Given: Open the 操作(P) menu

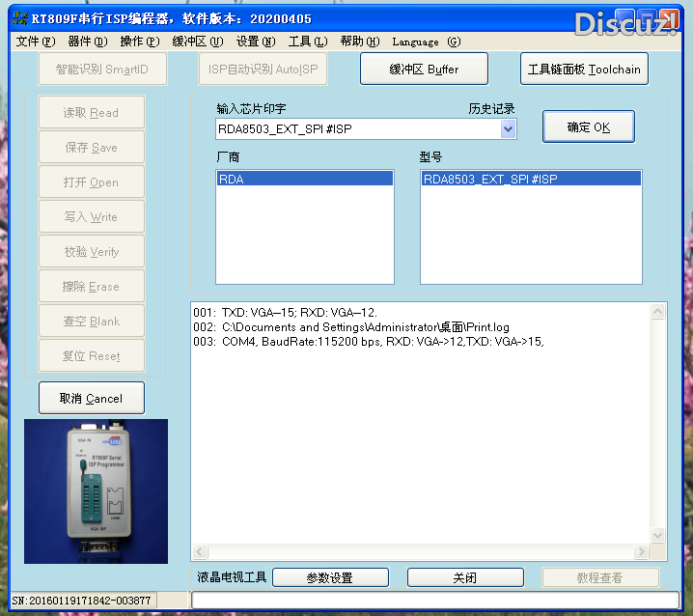Looking at the screenshot, I should pyautogui.click(x=140, y=42).
